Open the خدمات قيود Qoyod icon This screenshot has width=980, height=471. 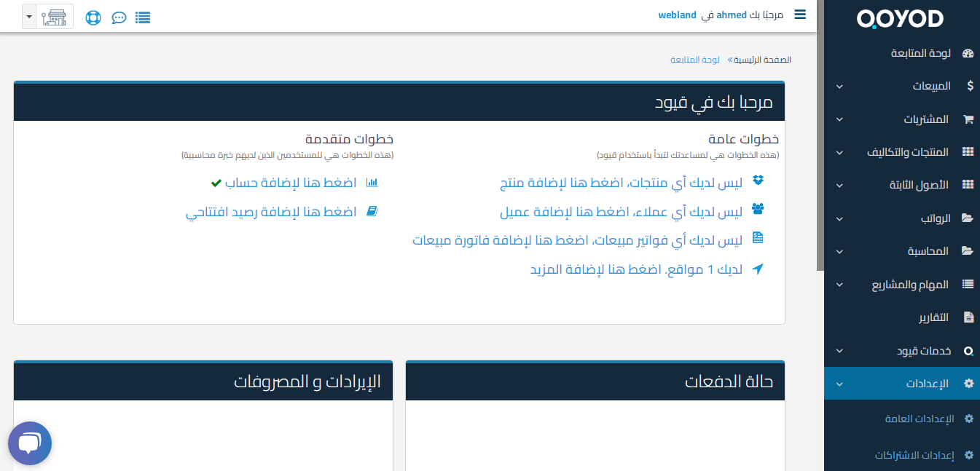click(x=968, y=350)
